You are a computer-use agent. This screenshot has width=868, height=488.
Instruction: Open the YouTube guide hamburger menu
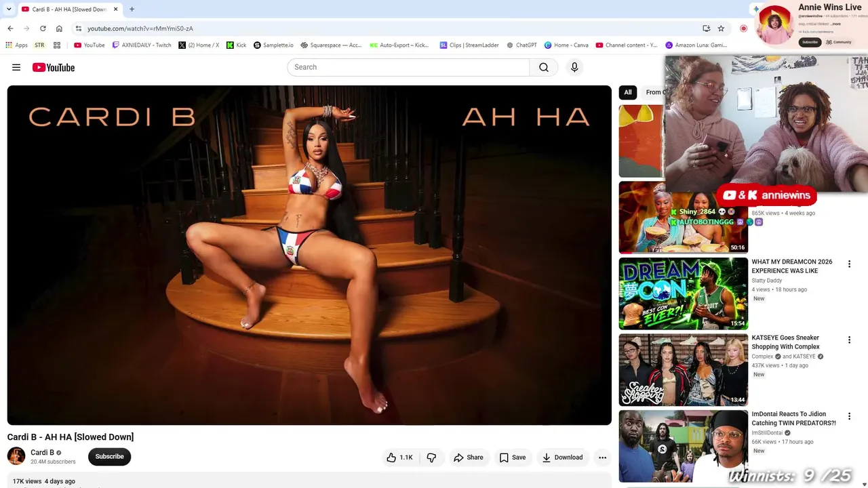pyautogui.click(x=16, y=67)
